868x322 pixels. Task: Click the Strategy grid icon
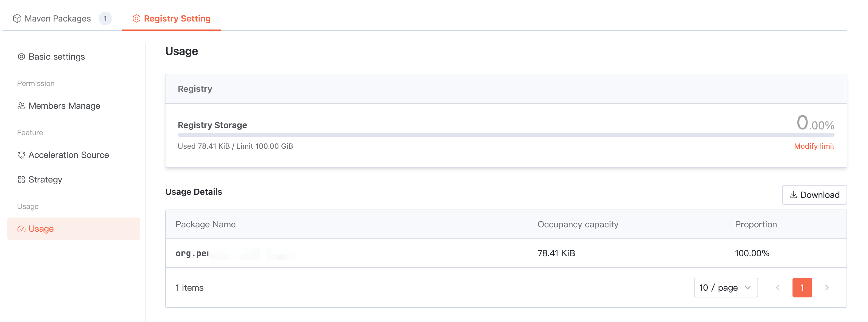click(x=21, y=180)
